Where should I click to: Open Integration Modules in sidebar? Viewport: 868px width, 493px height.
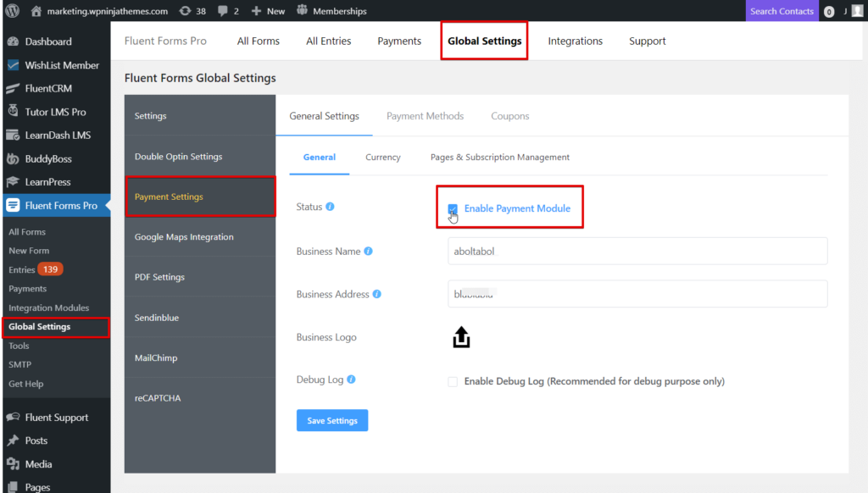pyautogui.click(x=48, y=307)
